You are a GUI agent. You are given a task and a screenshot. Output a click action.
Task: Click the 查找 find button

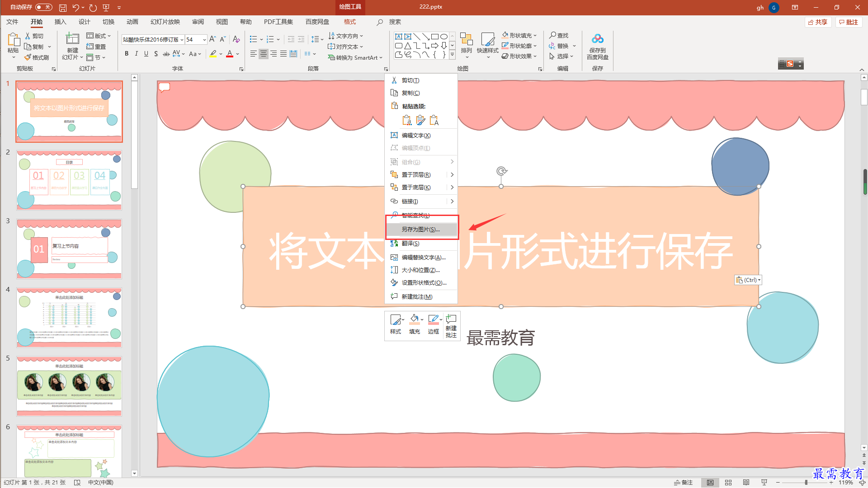tap(559, 35)
